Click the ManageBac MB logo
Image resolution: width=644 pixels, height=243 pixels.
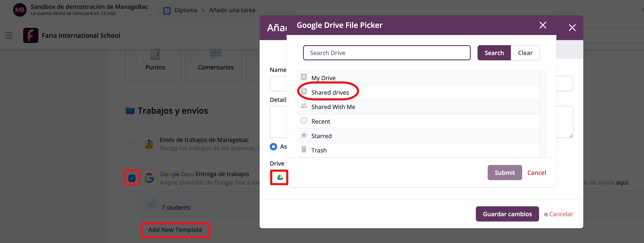click(x=20, y=10)
